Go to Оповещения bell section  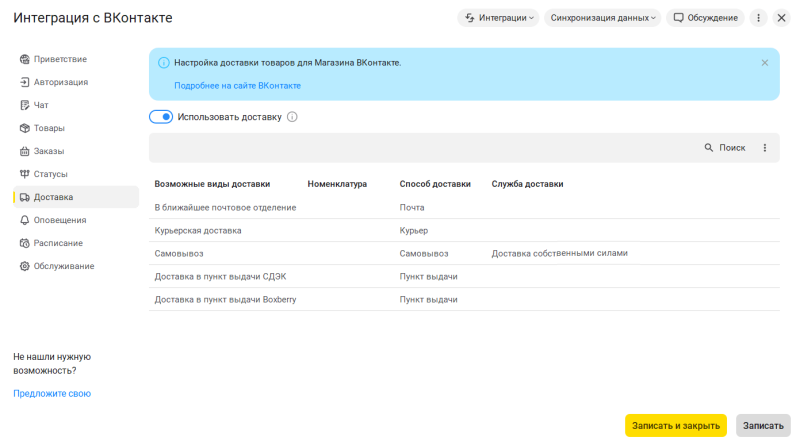point(59,220)
